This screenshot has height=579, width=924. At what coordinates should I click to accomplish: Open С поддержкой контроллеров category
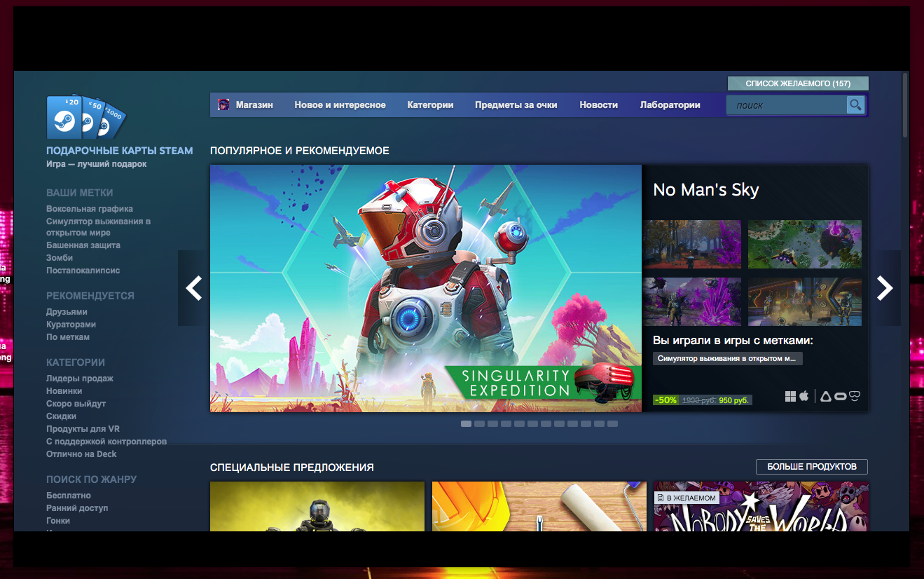(106, 442)
